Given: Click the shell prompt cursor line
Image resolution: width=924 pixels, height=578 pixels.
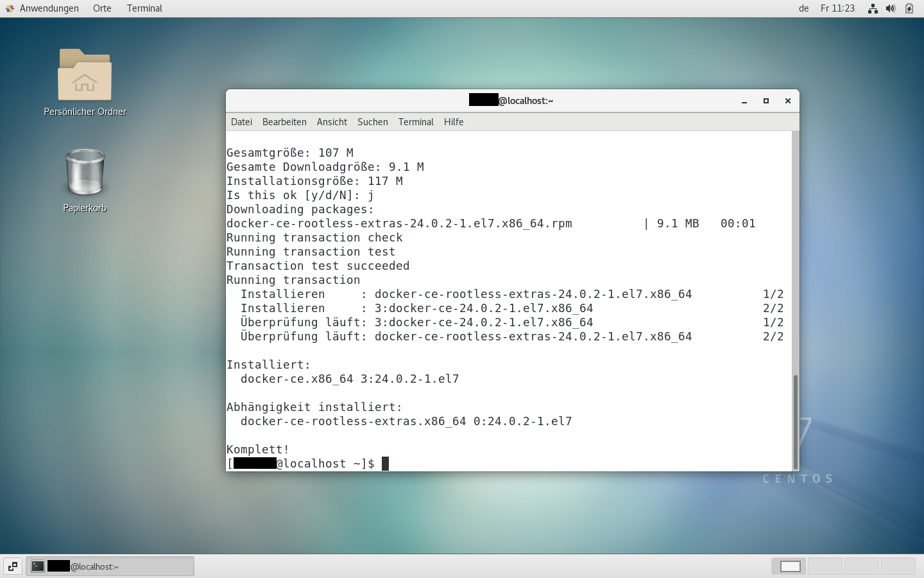Looking at the screenshot, I should [308, 464].
